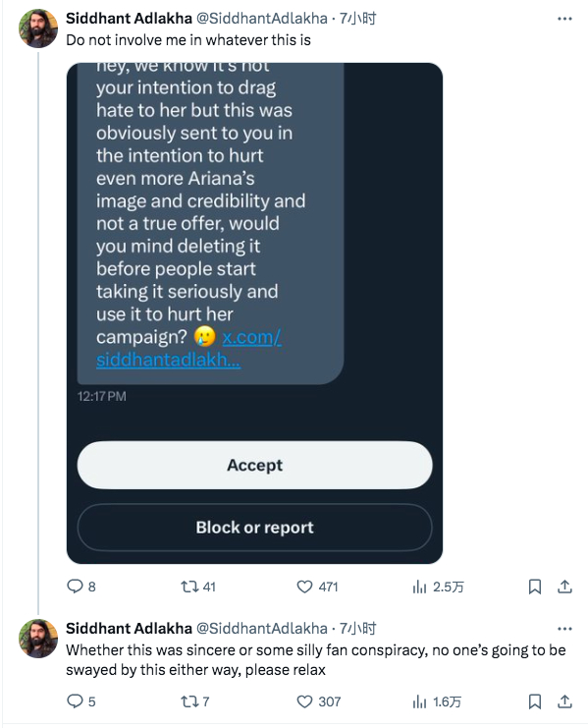Reply to the second tweet with 5 comments
This screenshot has height=728, width=588.
pos(81,701)
